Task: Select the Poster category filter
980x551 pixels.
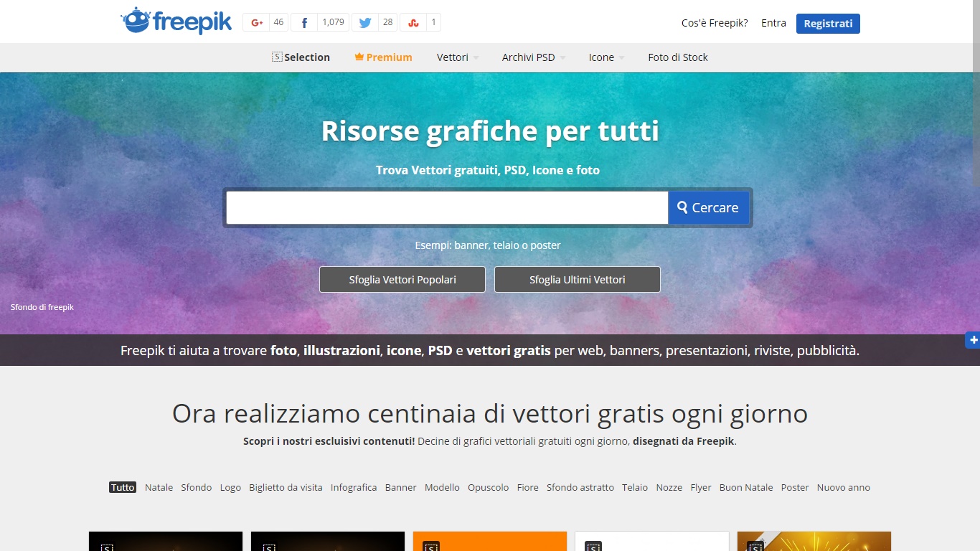Action: (x=795, y=487)
